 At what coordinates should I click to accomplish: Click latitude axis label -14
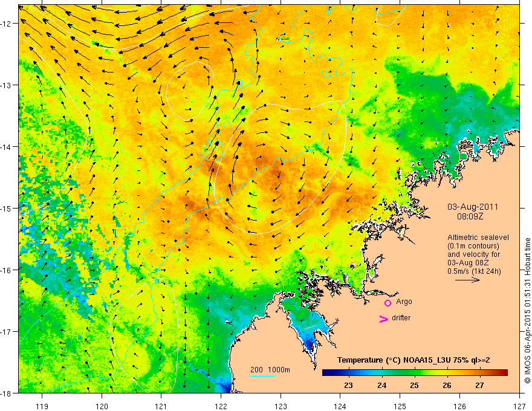pyautogui.click(x=6, y=147)
